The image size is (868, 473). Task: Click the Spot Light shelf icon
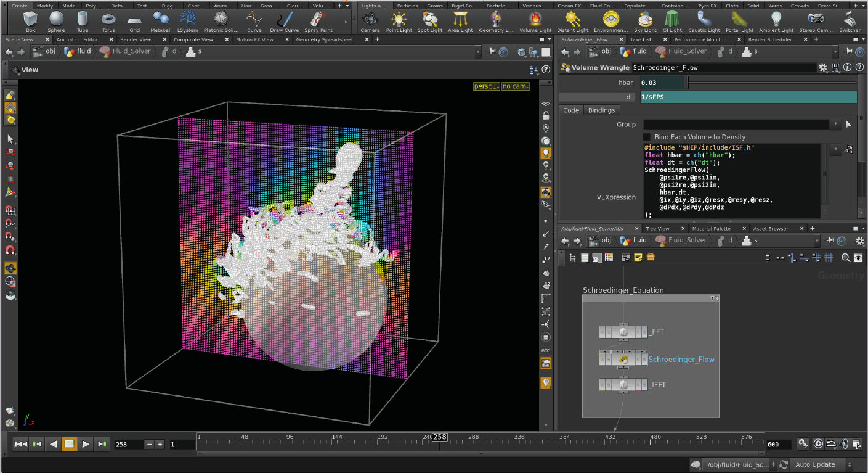click(429, 22)
